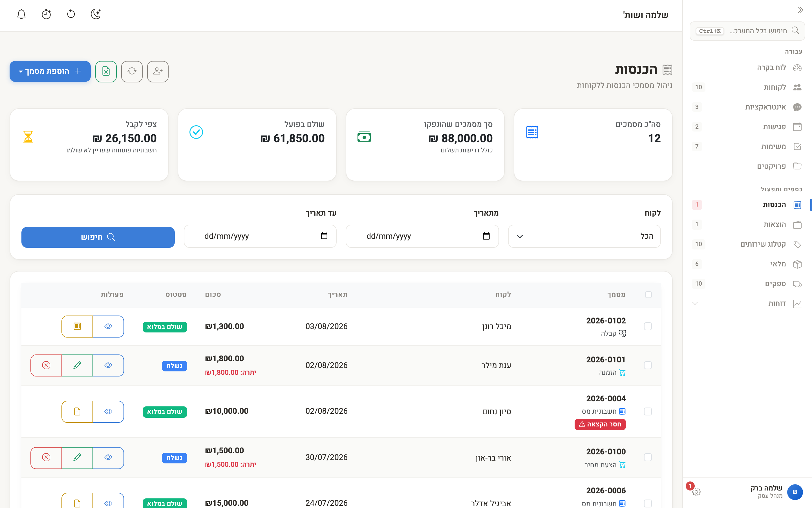This screenshot has width=812, height=508.
Task: Click the מתאריך date input field
Action: (x=422, y=236)
